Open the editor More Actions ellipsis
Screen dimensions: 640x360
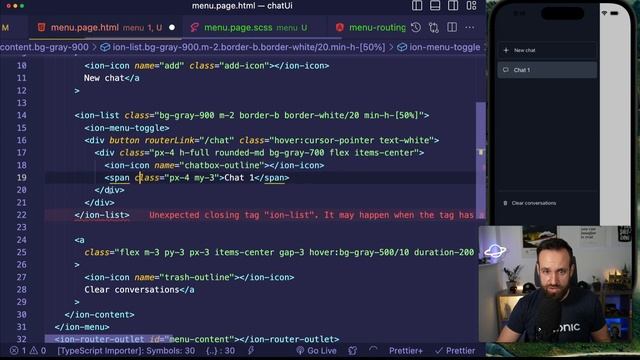470,27
